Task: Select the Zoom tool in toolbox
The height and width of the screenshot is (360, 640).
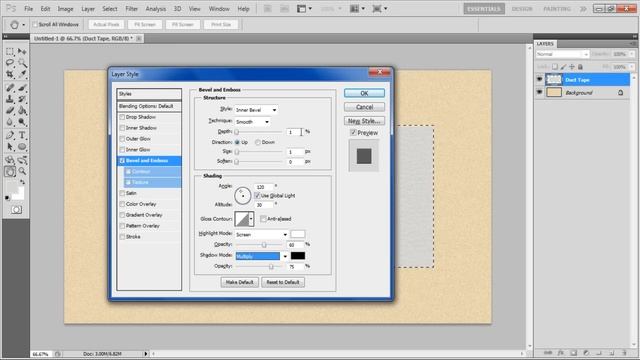Action: click(22, 171)
